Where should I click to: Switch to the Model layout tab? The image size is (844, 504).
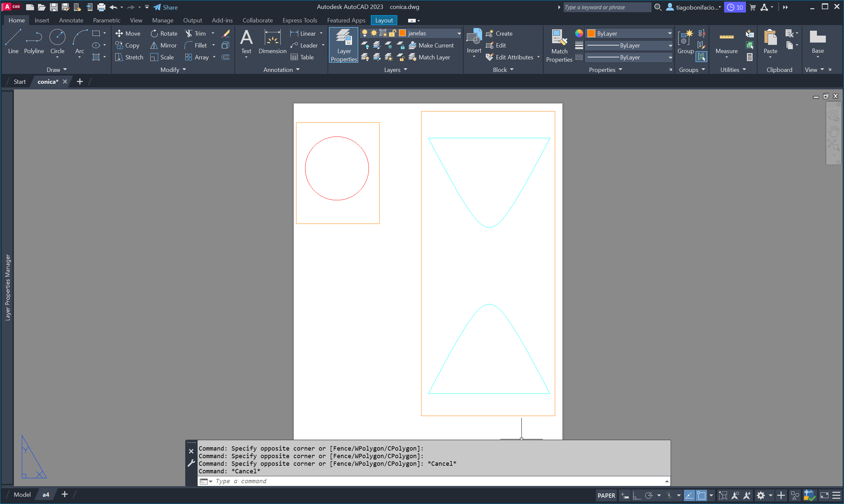point(22,494)
